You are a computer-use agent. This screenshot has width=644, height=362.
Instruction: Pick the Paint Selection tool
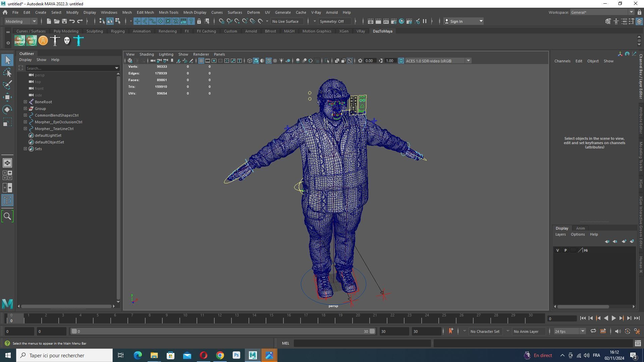tap(7, 85)
